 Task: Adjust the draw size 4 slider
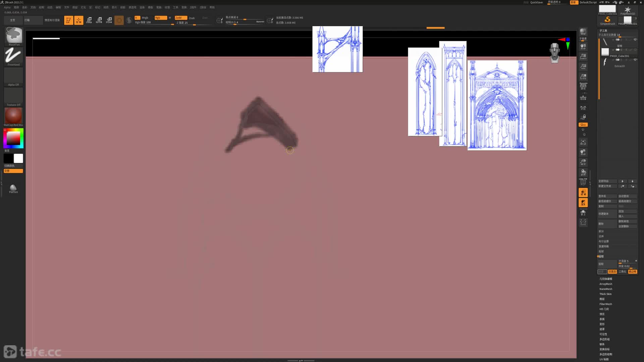coord(245,22)
